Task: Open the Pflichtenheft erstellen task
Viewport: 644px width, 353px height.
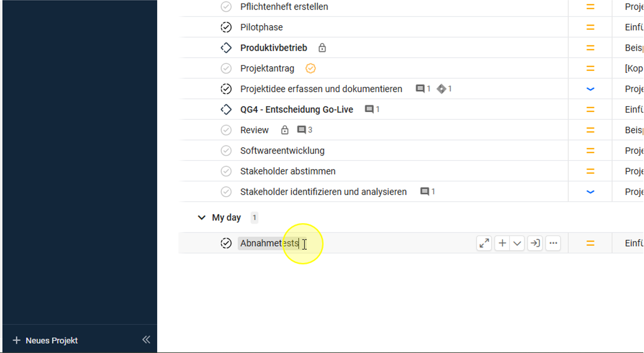Action: click(x=284, y=7)
